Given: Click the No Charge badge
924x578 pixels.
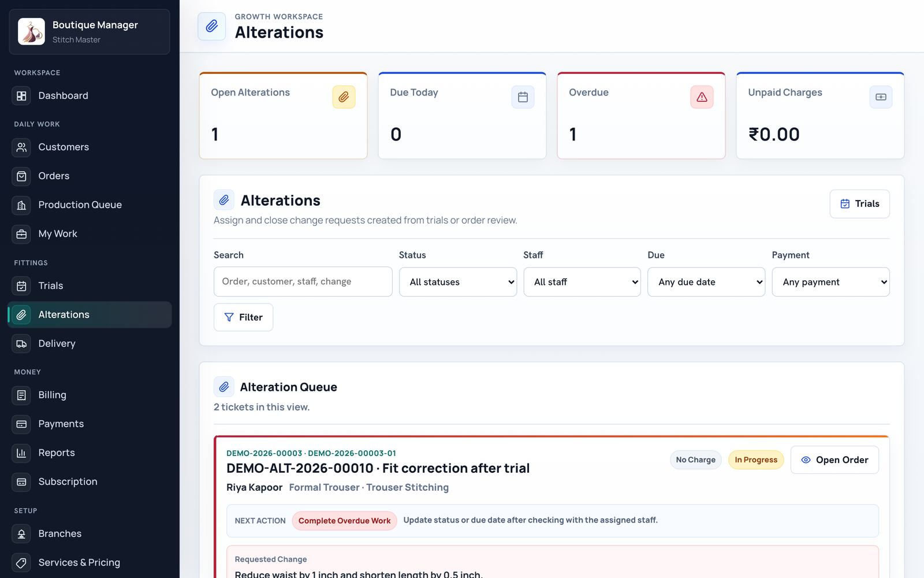Looking at the screenshot, I should tap(695, 460).
